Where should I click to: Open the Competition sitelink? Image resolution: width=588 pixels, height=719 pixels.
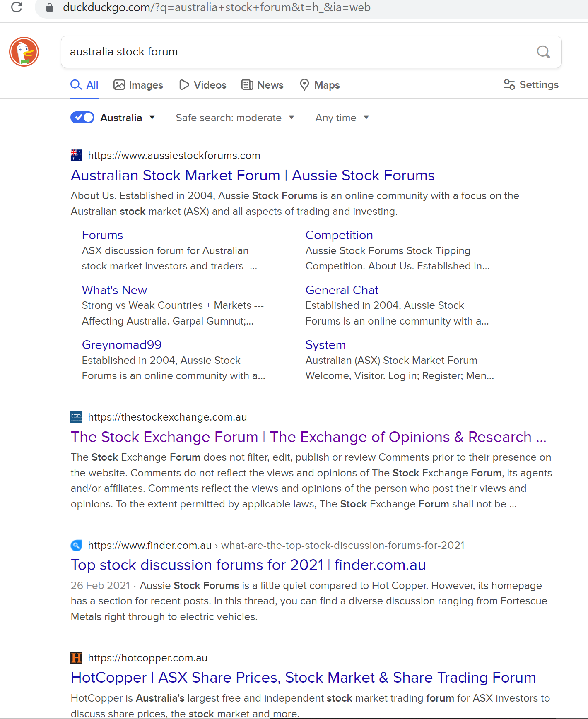339,235
